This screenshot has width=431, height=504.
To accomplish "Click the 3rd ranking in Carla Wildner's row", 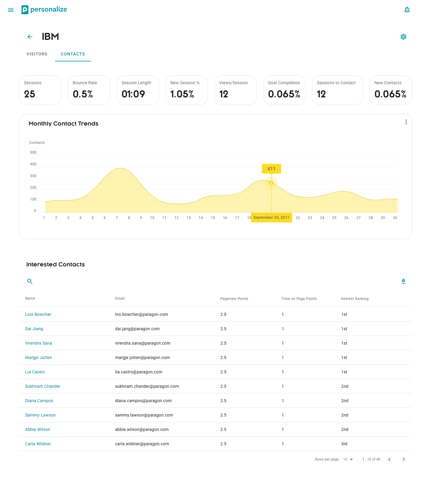I will click(344, 444).
